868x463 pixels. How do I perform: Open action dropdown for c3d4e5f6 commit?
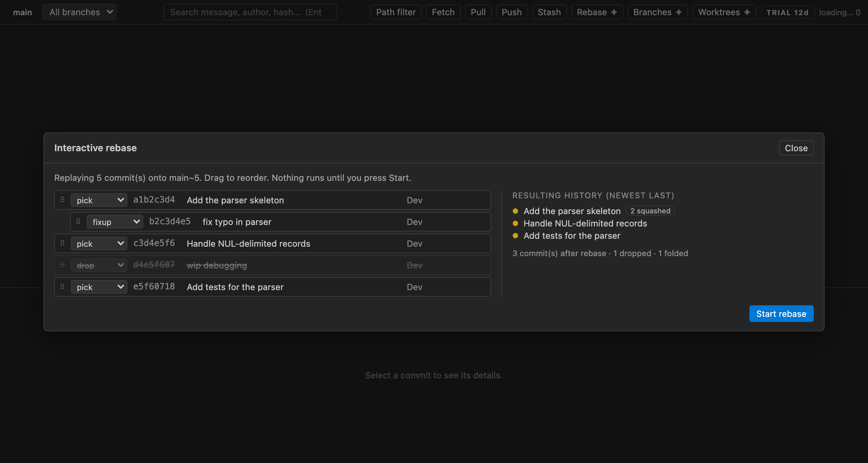[99, 243]
